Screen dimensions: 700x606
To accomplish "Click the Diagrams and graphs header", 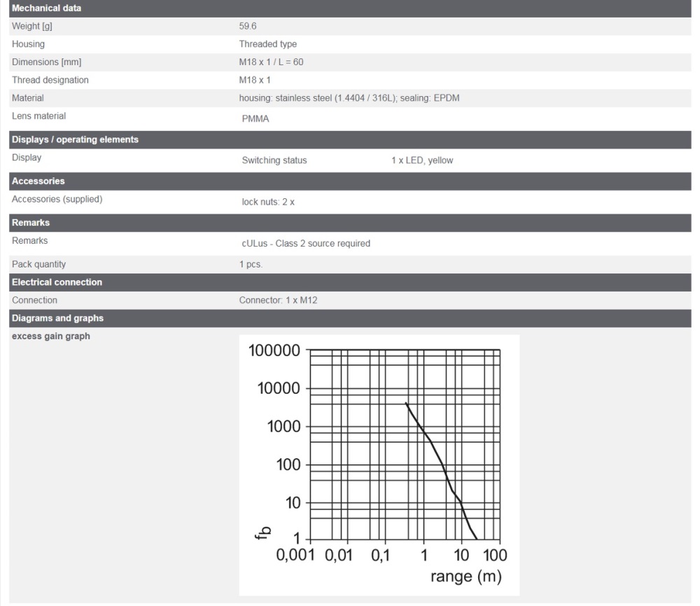I will (x=57, y=318).
